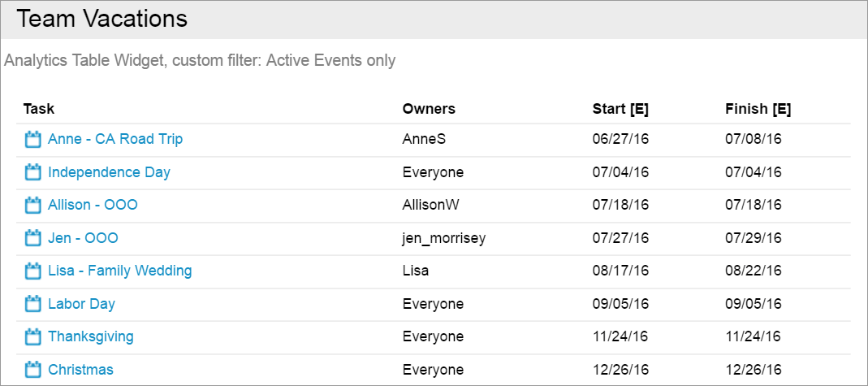This screenshot has height=386, width=868.
Task: Open the Independence Day event link
Action: (x=109, y=172)
